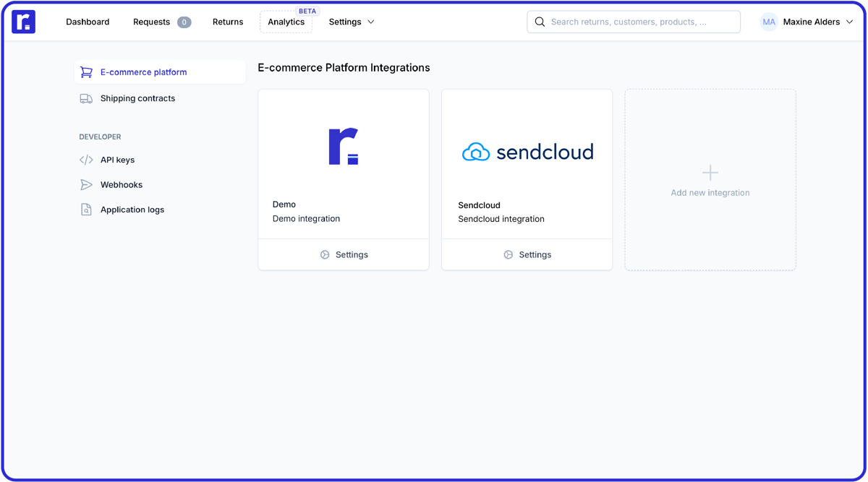Expand the chevron next to Maxine Alders
Image resolution: width=868 pixels, height=482 pixels.
click(850, 22)
